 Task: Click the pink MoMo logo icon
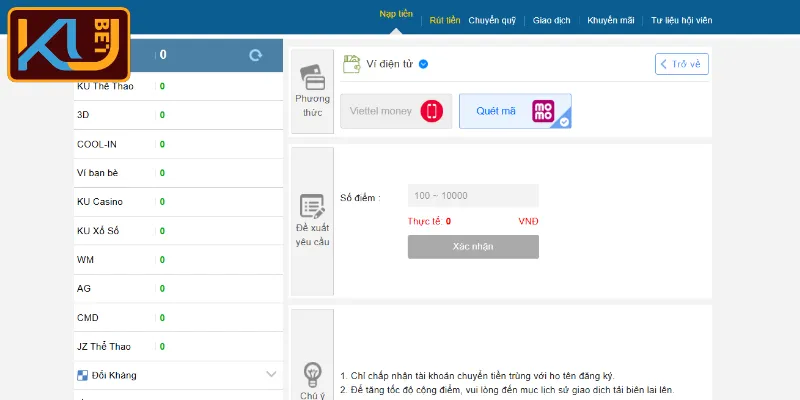(543, 111)
